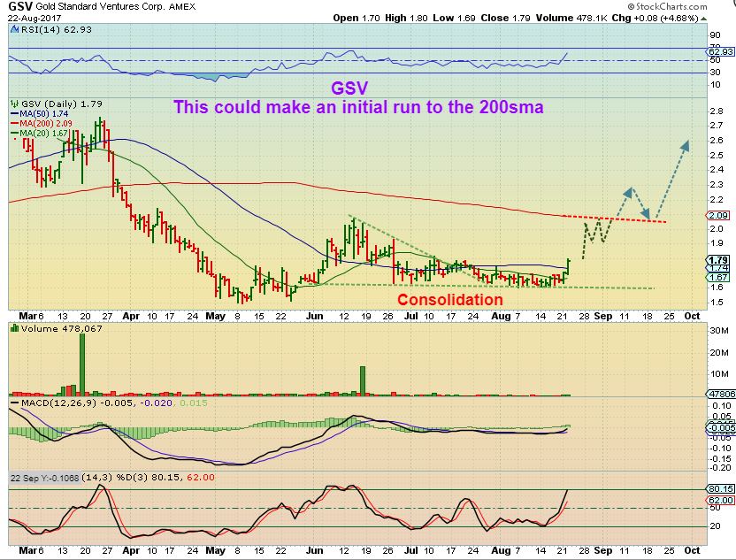
Task: Click 'Sep' on the price chart date axis
Action: [603, 316]
